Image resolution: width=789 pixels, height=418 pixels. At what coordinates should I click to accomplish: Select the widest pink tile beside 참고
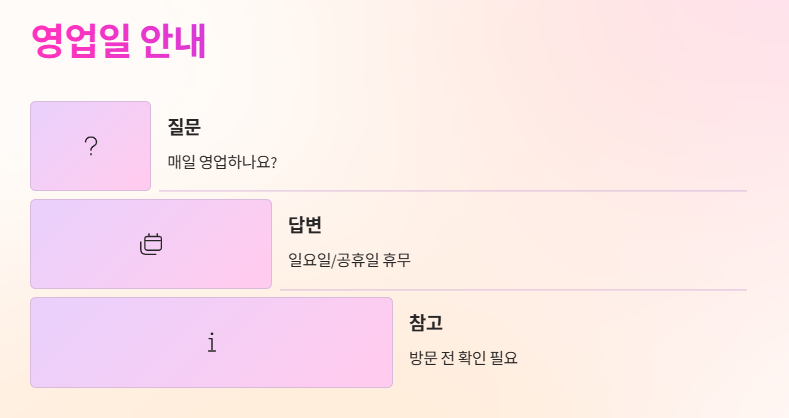(211, 343)
